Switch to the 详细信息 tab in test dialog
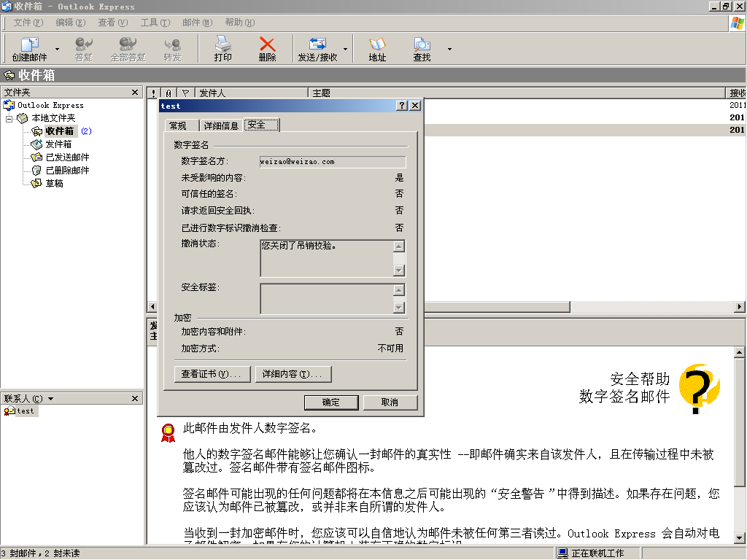The width and height of the screenshot is (747, 560). 221,125
